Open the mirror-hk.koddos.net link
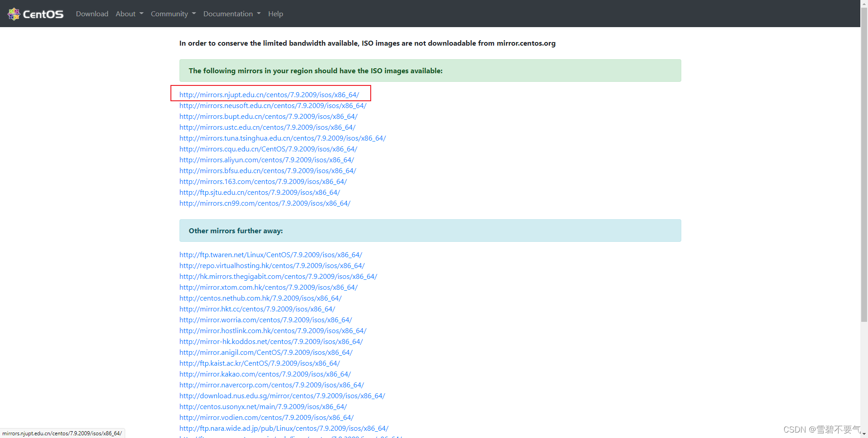Image resolution: width=868 pixels, height=438 pixels. point(271,342)
